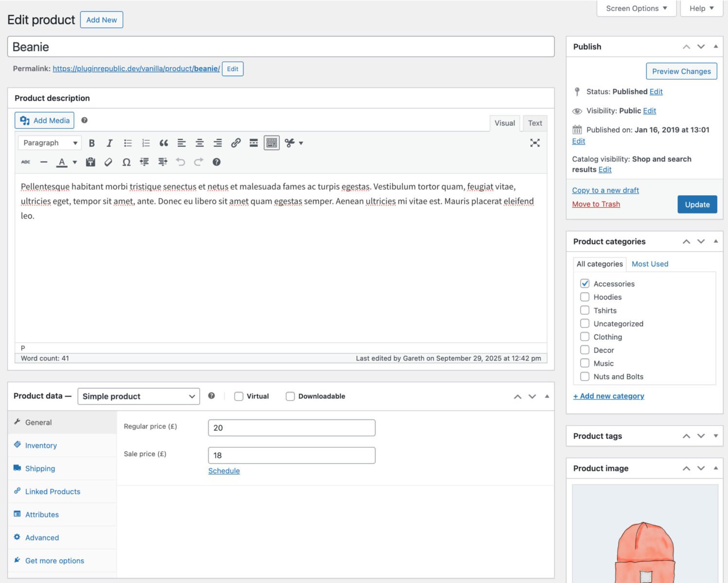This screenshot has width=728, height=583.
Task: Check the Hoodies product category
Action: click(x=585, y=297)
